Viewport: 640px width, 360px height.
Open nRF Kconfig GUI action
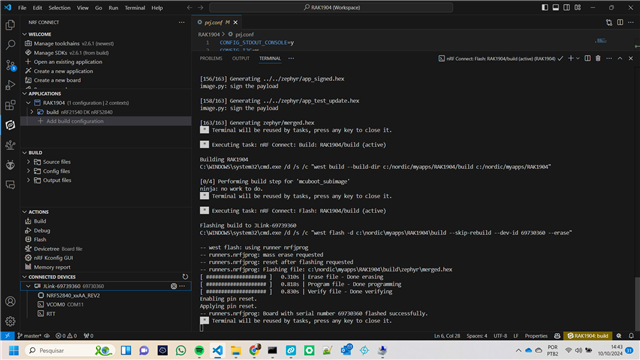[x=53, y=258]
